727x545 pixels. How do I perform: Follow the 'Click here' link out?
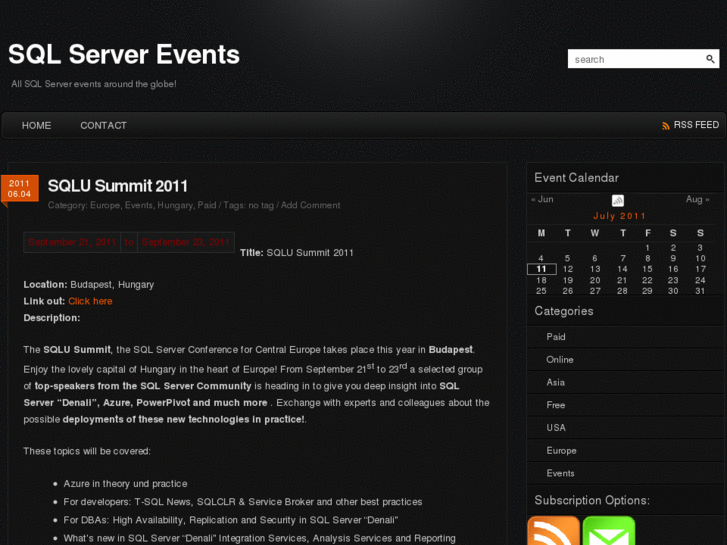click(90, 301)
